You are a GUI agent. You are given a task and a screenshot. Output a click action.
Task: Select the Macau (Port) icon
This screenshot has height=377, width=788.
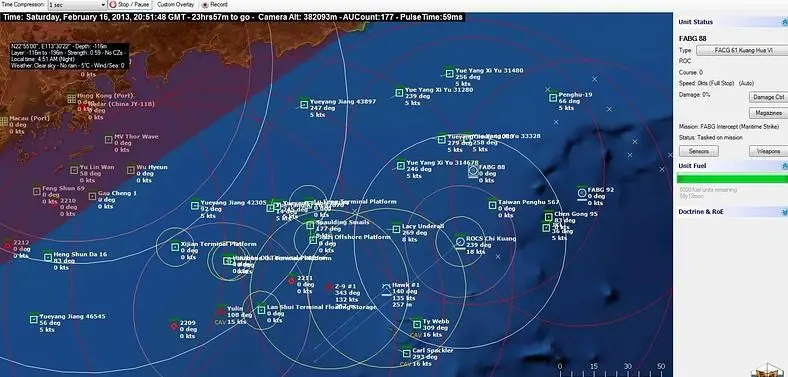pyautogui.click(x=4, y=121)
